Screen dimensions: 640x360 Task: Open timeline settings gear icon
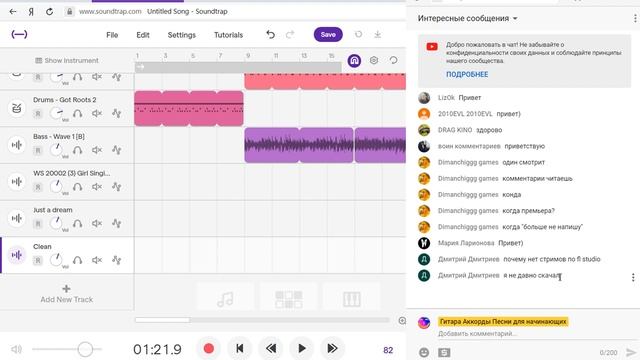tap(374, 60)
